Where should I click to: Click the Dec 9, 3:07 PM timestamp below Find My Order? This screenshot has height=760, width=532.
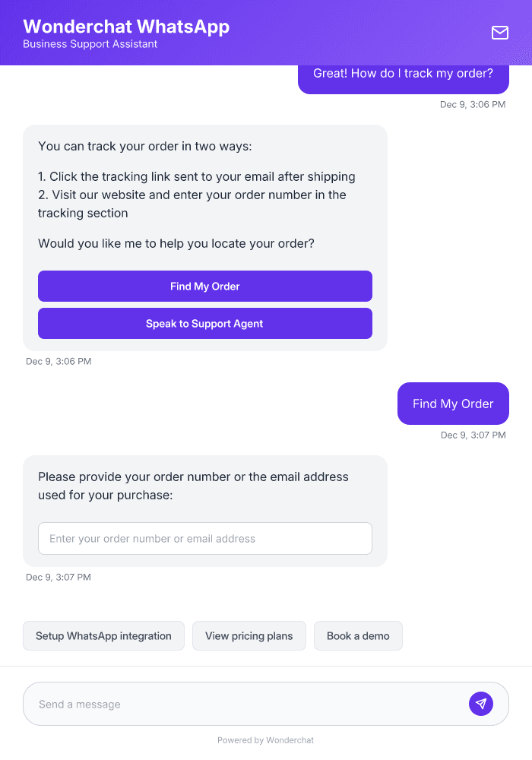click(473, 435)
